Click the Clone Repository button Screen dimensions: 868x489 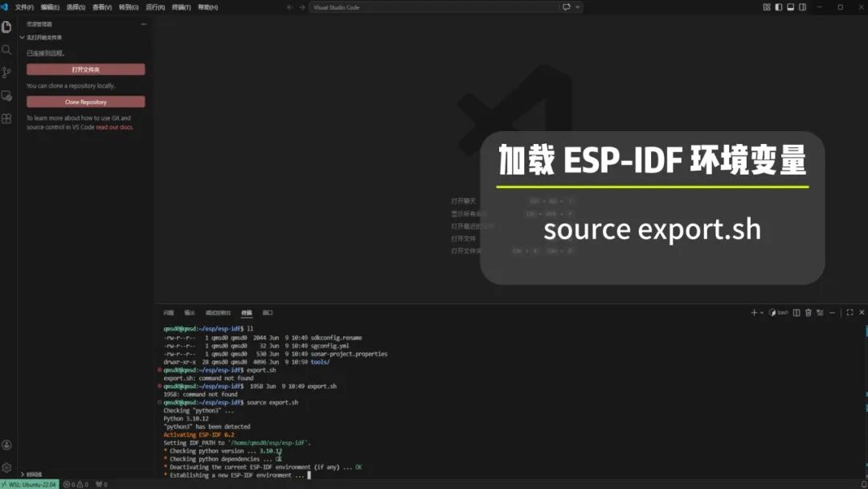click(x=86, y=102)
